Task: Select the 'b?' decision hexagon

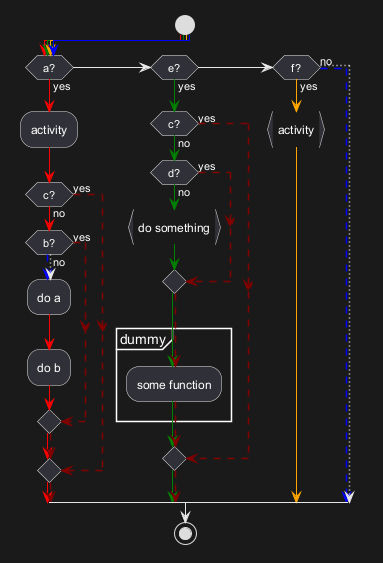Action: (x=49, y=243)
